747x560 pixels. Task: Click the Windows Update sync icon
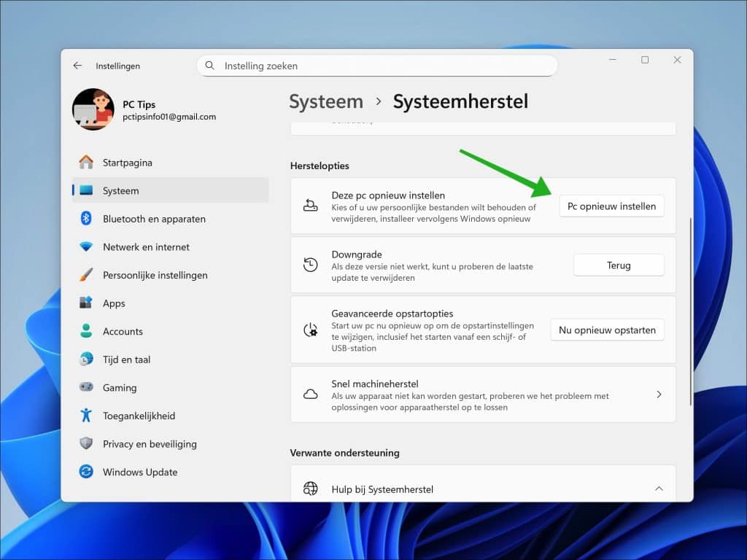pyautogui.click(x=86, y=472)
